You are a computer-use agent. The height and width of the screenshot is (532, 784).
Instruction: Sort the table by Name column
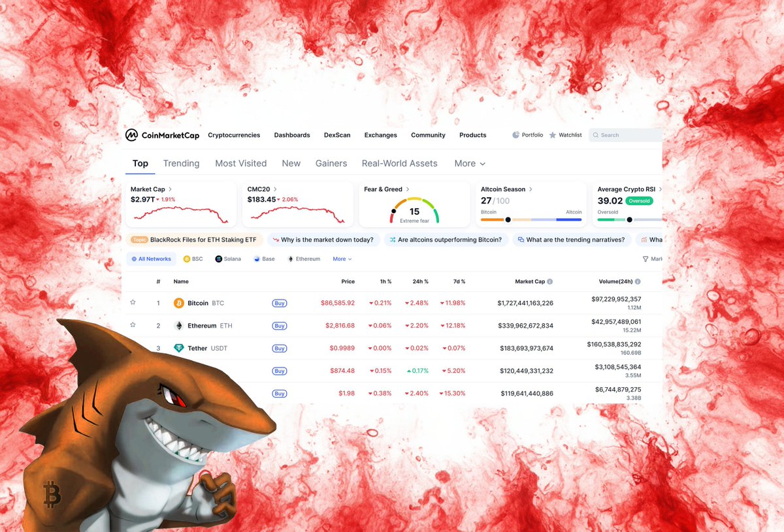[181, 281]
